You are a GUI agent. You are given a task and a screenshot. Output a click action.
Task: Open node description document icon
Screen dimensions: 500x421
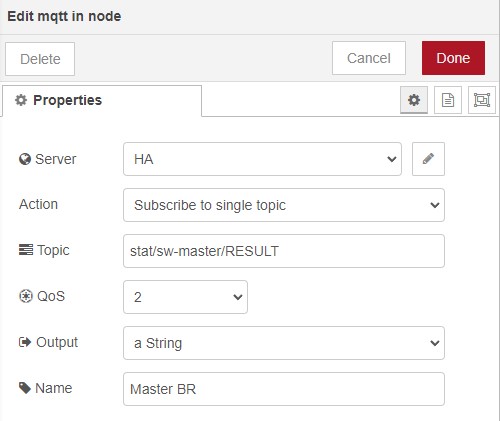tap(448, 100)
